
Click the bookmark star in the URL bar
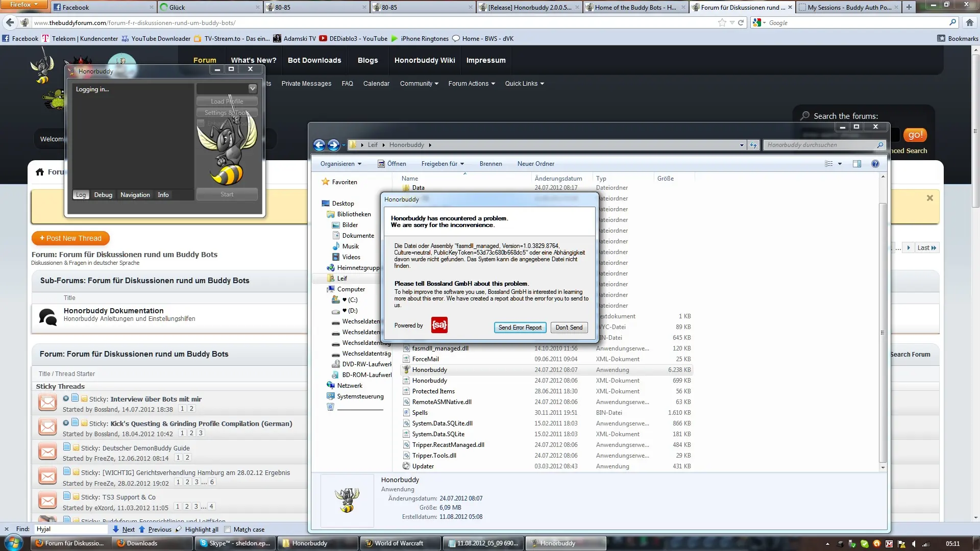(x=722, y=22)
